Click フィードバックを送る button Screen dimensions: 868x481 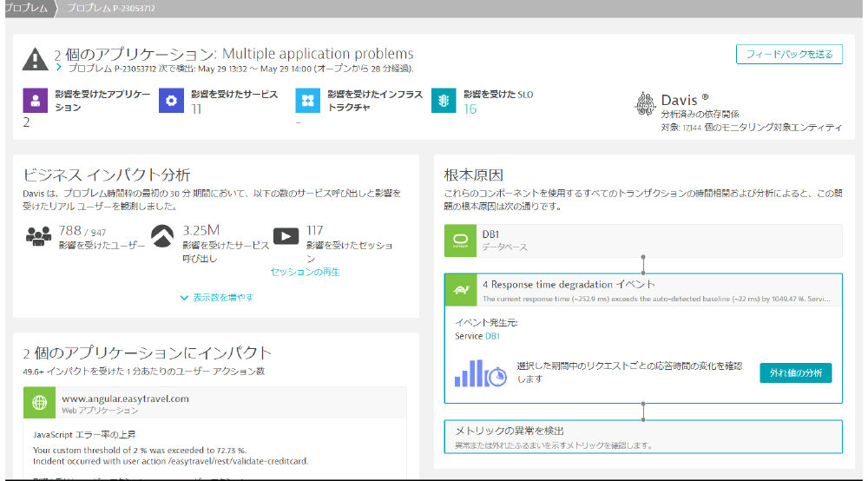point(789,54)
